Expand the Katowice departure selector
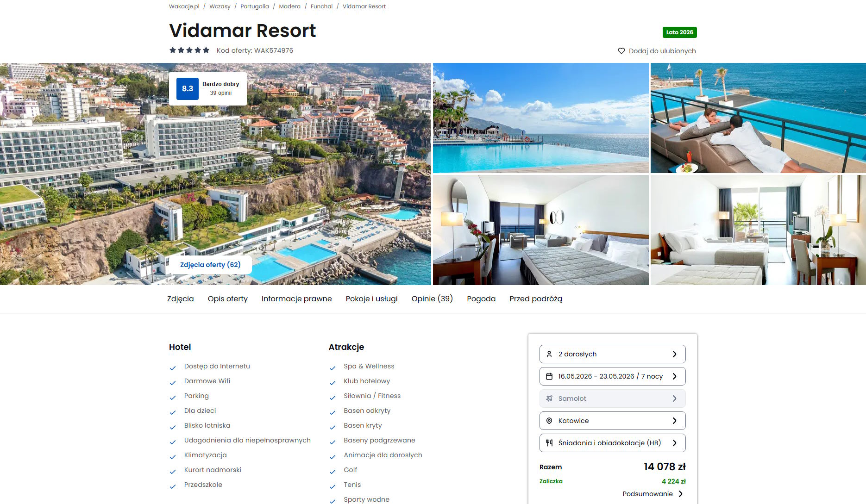Screen dimensions: 866x504 click(612, 421)
